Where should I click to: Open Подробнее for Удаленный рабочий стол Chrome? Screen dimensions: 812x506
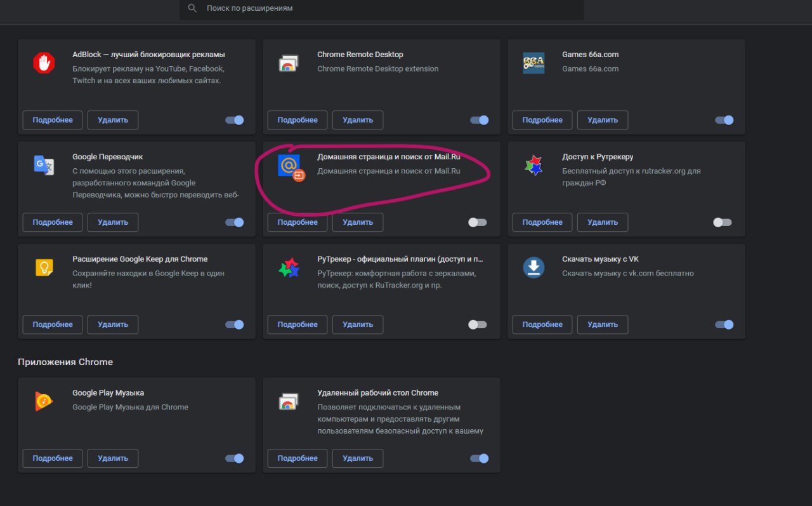pos(298,458)
